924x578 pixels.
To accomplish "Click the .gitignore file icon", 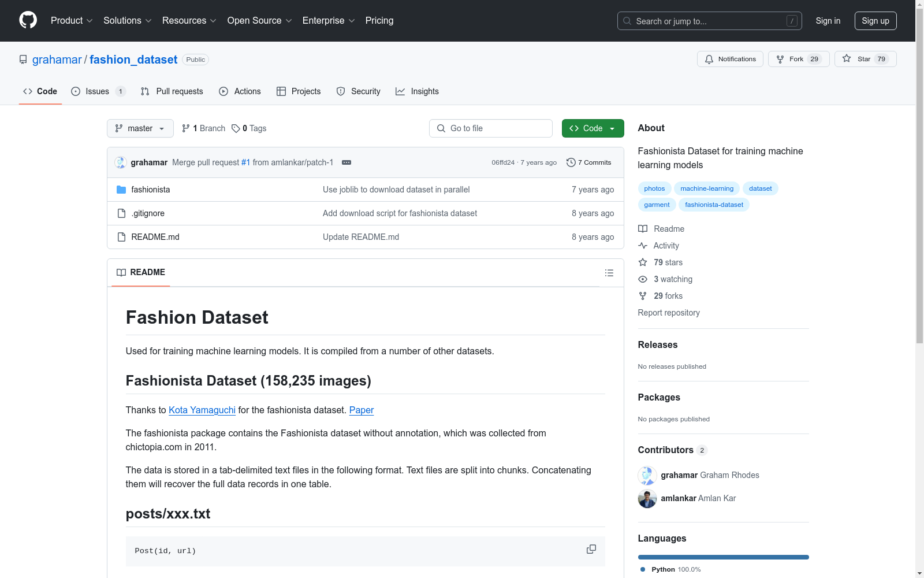I will (x=121, y=213).
